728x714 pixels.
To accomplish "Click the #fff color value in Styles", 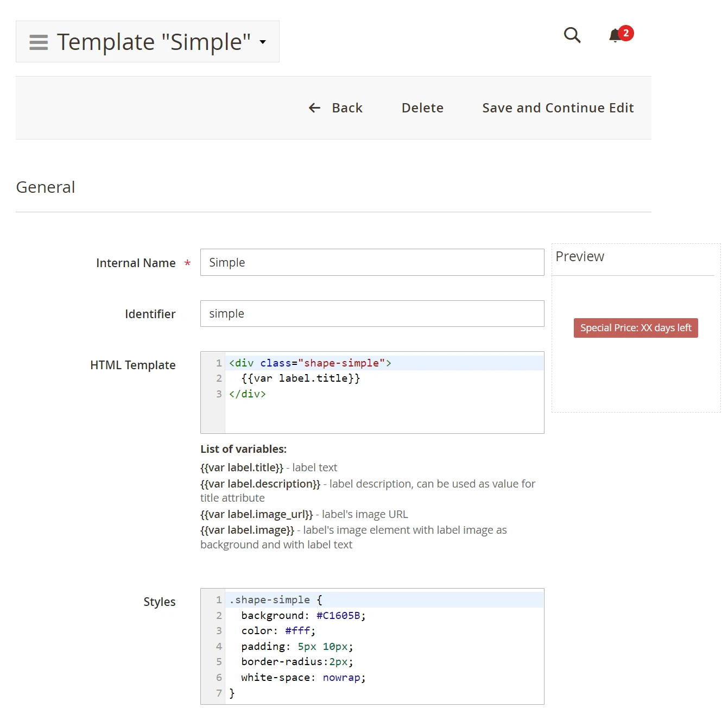I will point(297,631).
